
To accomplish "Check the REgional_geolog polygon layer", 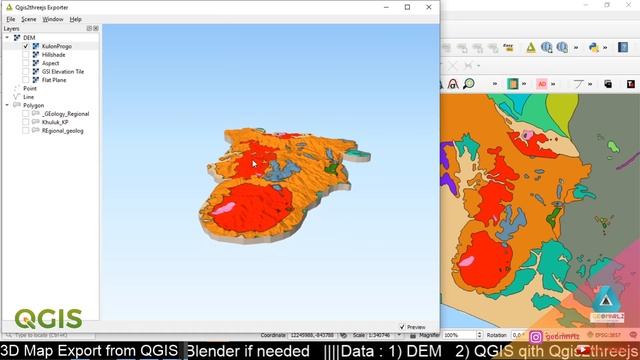I will click(x=26, y=131).
